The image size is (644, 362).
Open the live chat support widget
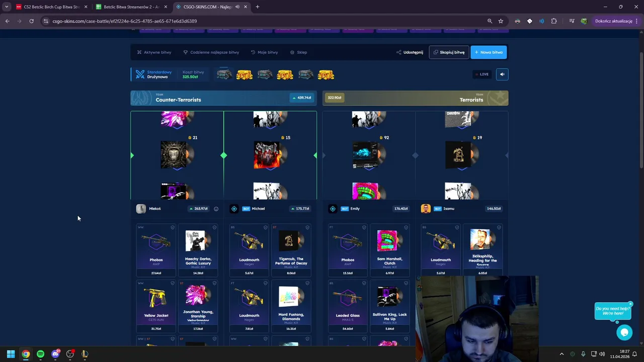click(624, 332)
